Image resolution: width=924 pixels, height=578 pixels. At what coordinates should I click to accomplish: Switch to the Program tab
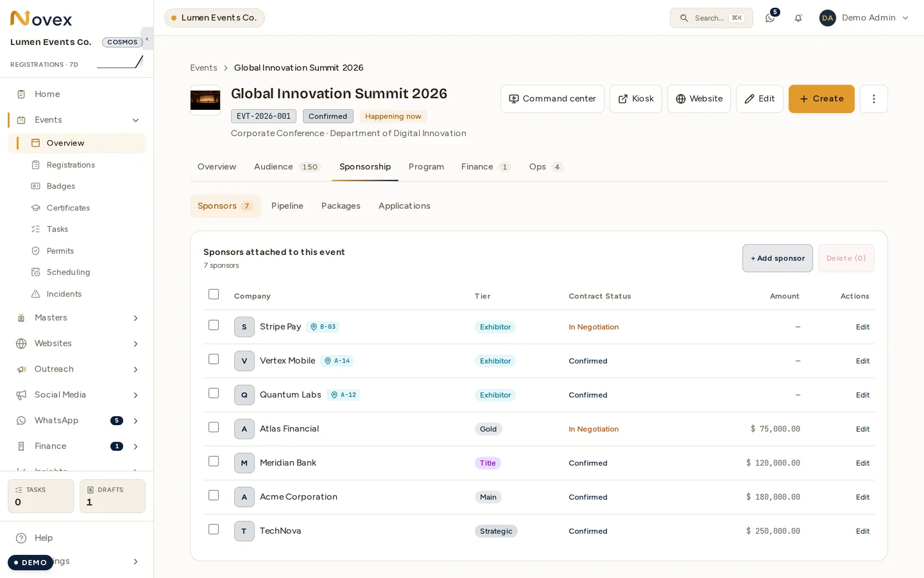click(426, 167)
